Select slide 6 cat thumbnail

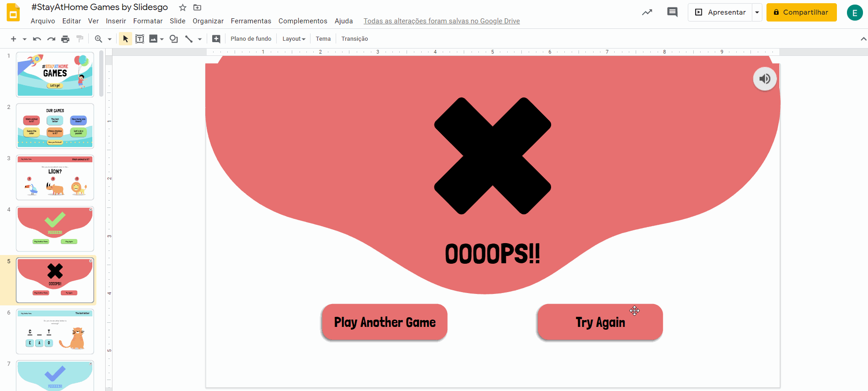click(x=55, y=331)
